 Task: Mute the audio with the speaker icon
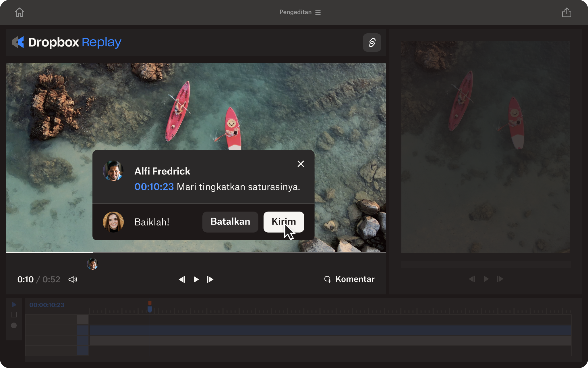coord(73,279)
